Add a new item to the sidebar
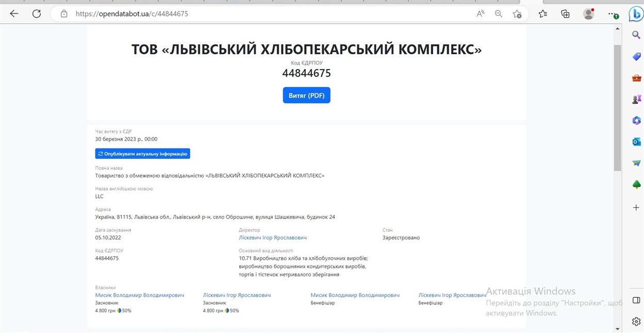 point(636,207)
